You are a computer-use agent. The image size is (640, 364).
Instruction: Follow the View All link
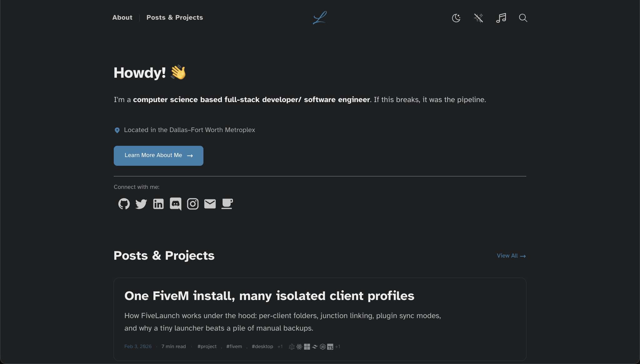pos(511,256)
